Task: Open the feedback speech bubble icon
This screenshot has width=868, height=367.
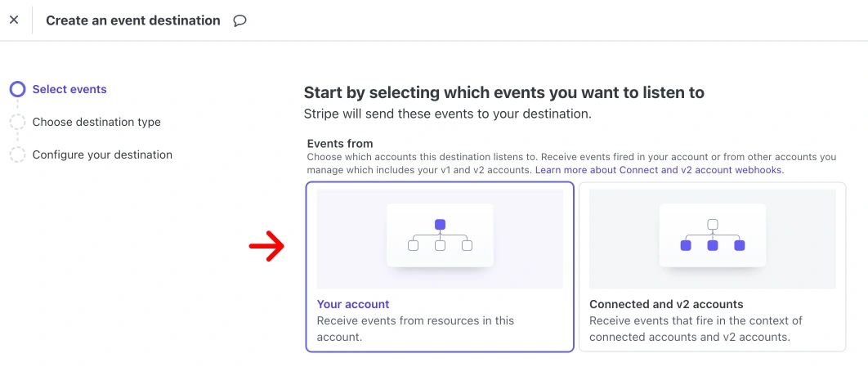Action: tap(239, 20)
